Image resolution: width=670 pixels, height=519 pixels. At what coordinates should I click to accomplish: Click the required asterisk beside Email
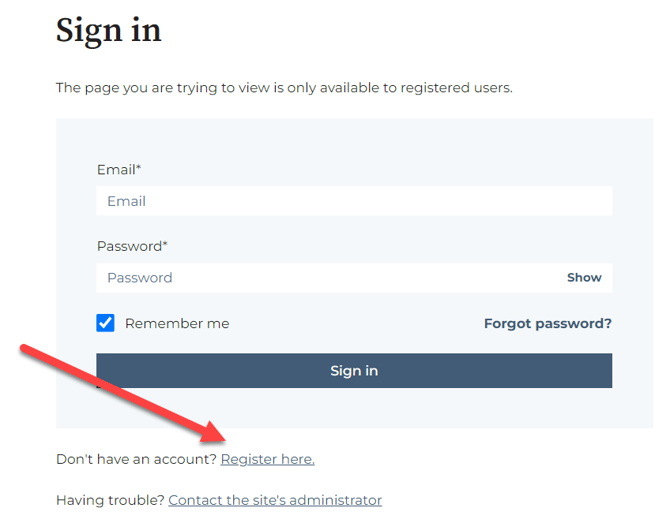tap(138, 169)
